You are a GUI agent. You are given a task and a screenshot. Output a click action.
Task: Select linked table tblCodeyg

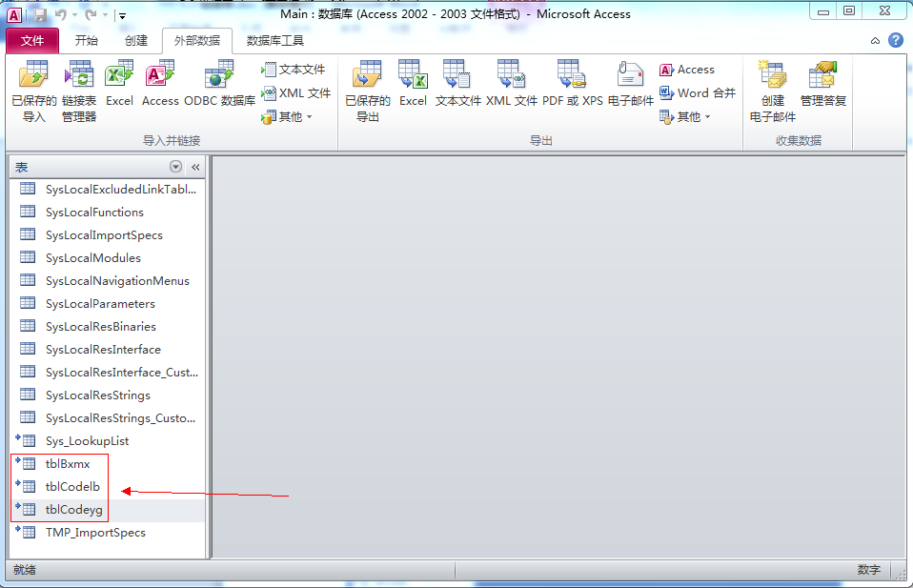[x=108, y=510]
